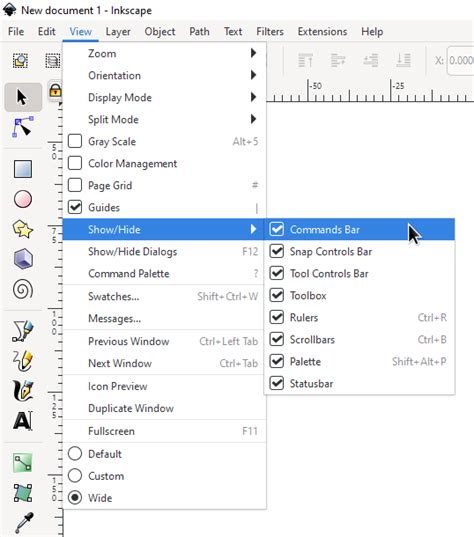The height and width of the screenshot is (537, 474).
Task: Click select all in all layers icon
Action: pyautogui.click(x=53, y=61)
